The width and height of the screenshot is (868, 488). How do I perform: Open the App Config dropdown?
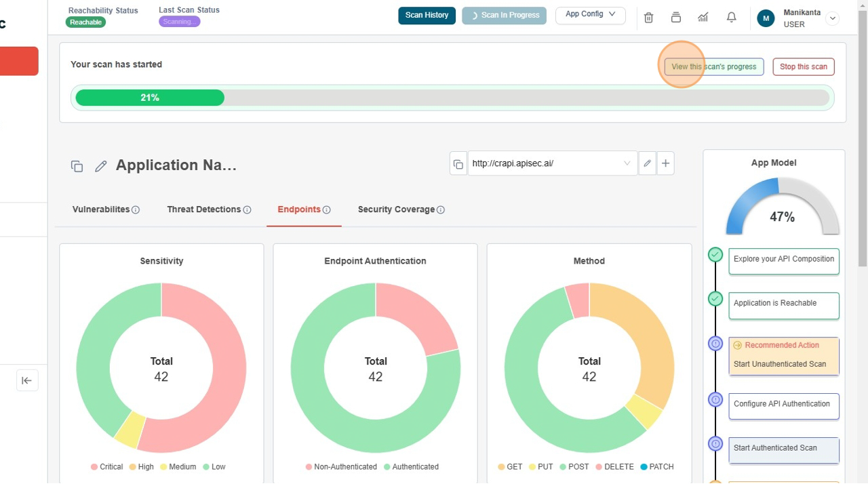pyautogui.click(x=590, y=14)
